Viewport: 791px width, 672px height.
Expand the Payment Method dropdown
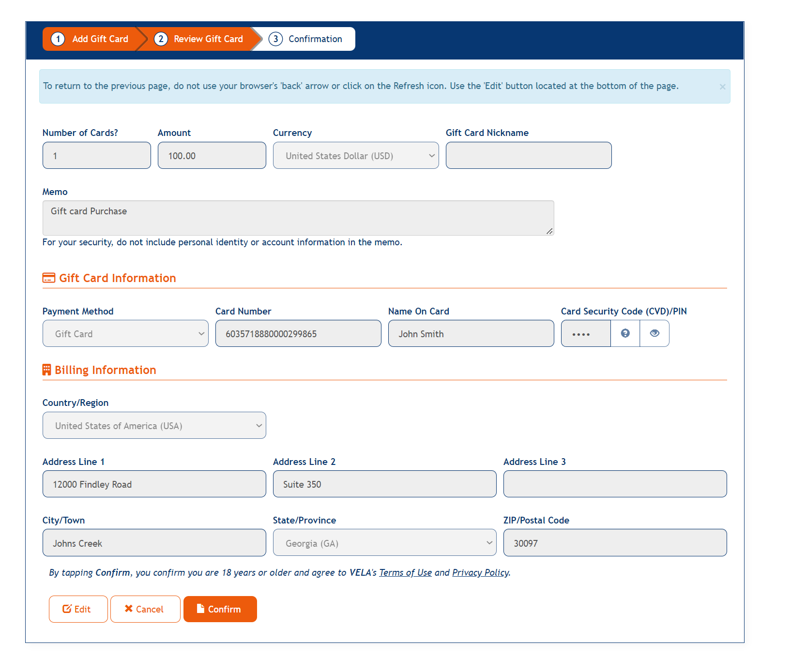pos(125,334)
